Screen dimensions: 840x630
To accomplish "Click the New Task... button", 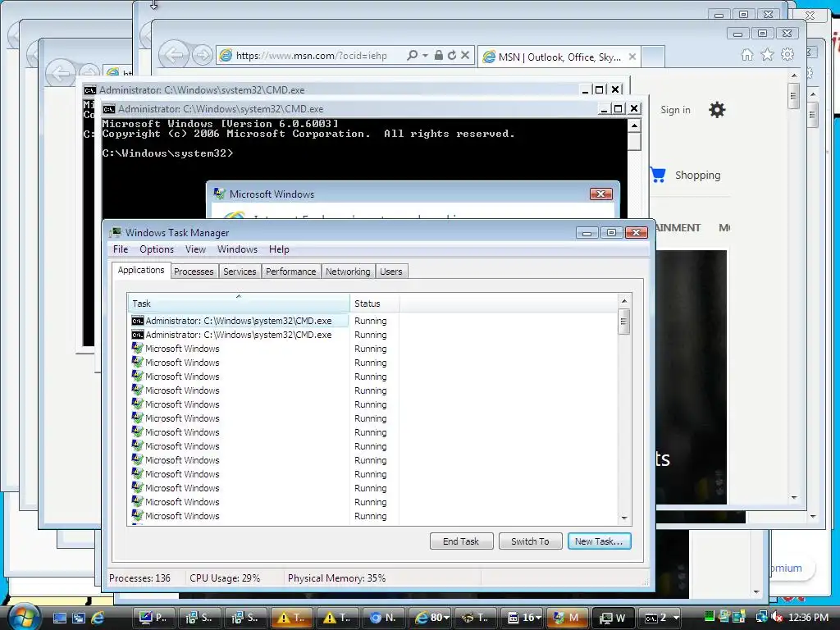I will (x=599, y=541).
